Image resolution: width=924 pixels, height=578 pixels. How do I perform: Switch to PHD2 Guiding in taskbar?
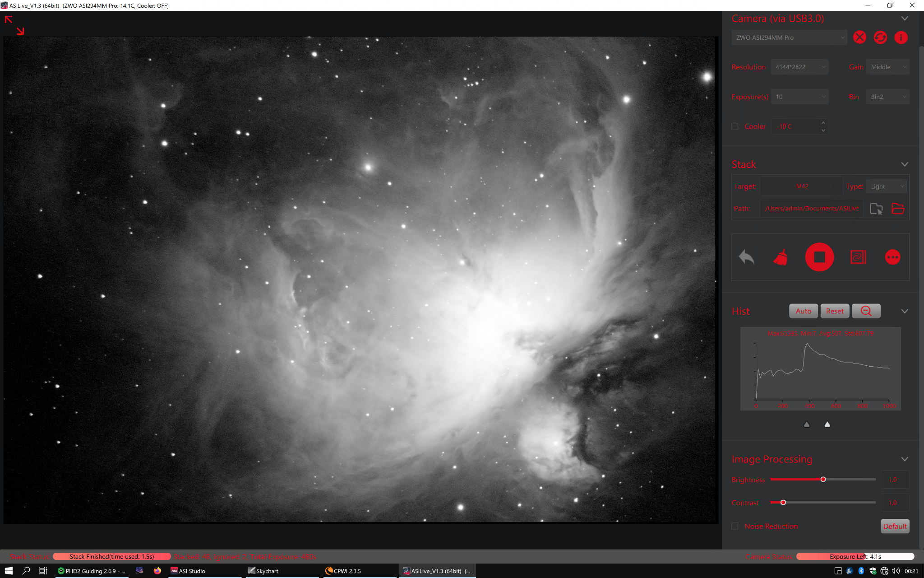(x=92, y=571)
